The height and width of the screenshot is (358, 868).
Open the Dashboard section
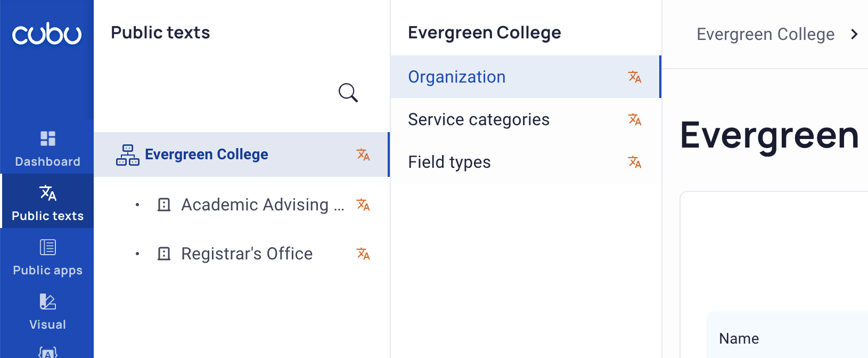(47, 149)
